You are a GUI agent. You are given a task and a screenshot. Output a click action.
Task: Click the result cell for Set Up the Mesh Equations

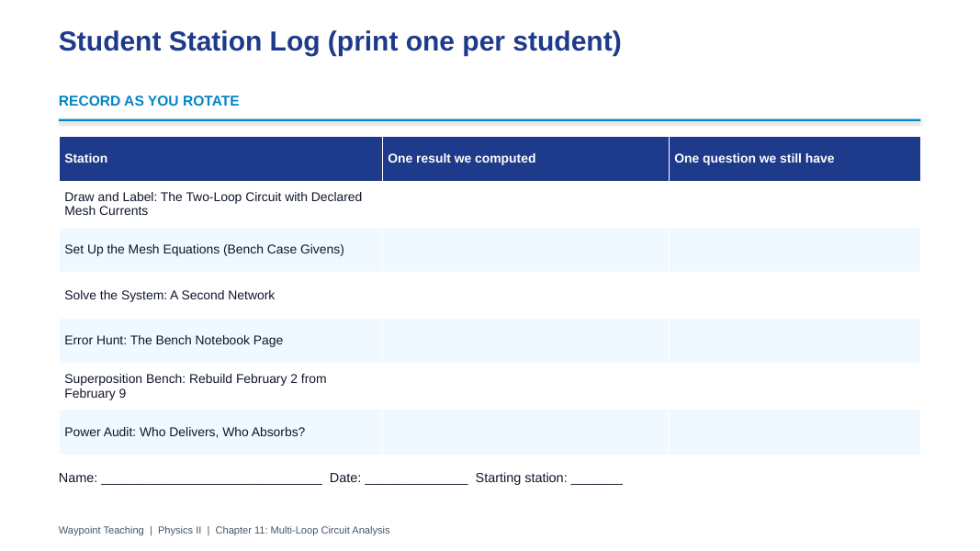(x=525, y=250)
